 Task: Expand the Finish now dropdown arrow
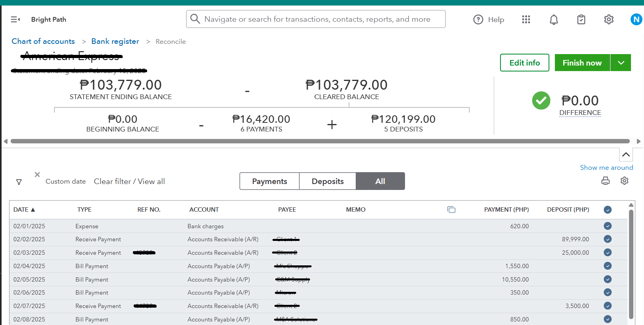(x=621, y=63)
